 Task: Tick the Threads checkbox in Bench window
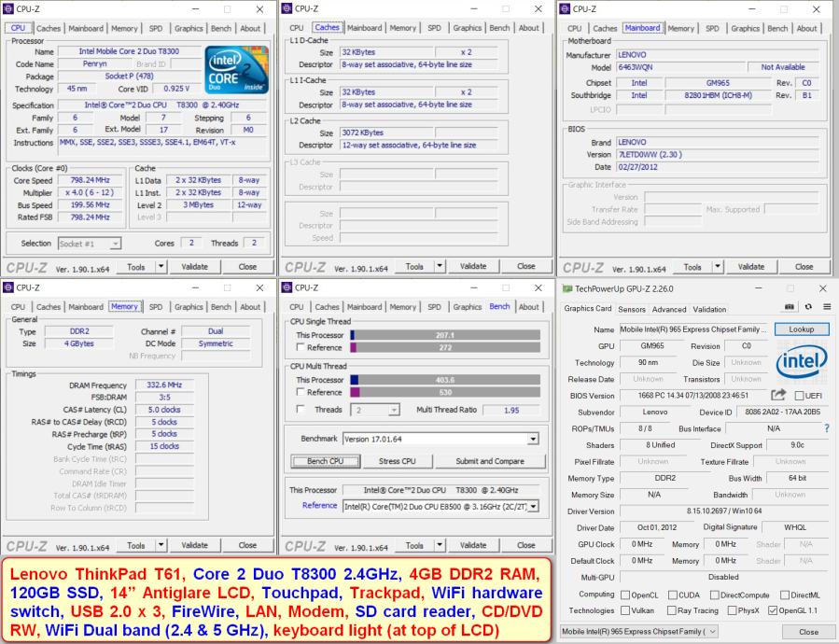[x=301, y=409]
